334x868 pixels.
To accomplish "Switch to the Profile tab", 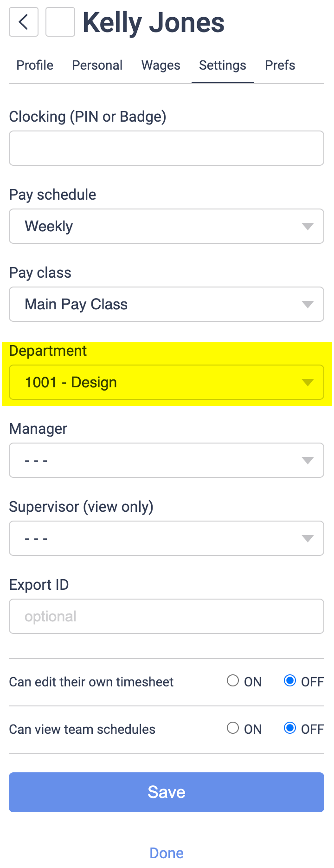I will [x=34, y=65].
